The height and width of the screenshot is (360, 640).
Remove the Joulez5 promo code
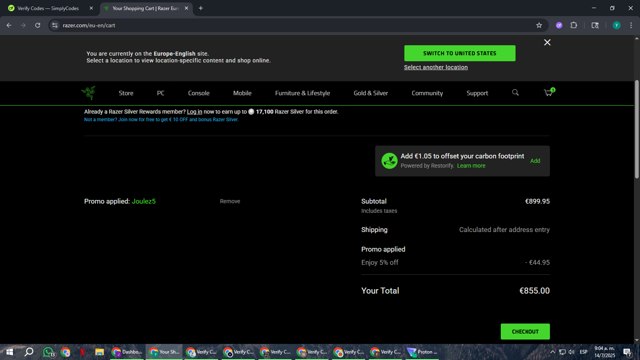click(230, 201)
